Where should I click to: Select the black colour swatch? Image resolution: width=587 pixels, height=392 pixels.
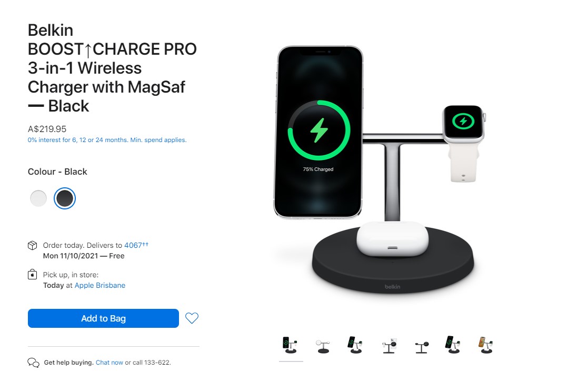coord(64,198)
